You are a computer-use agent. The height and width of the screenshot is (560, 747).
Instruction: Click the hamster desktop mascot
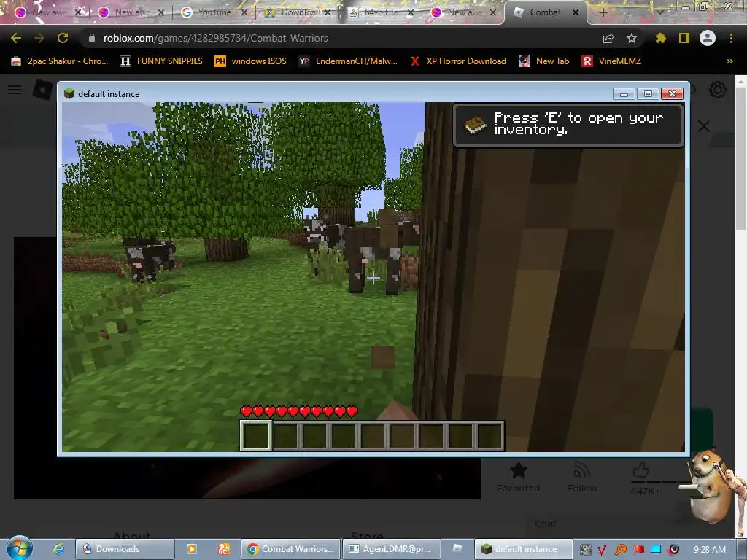coord(711,486)
